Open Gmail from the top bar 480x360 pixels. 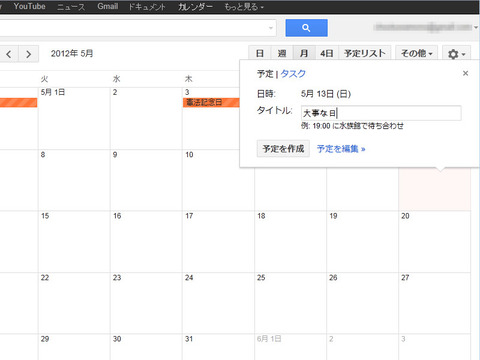click(107, 6)
